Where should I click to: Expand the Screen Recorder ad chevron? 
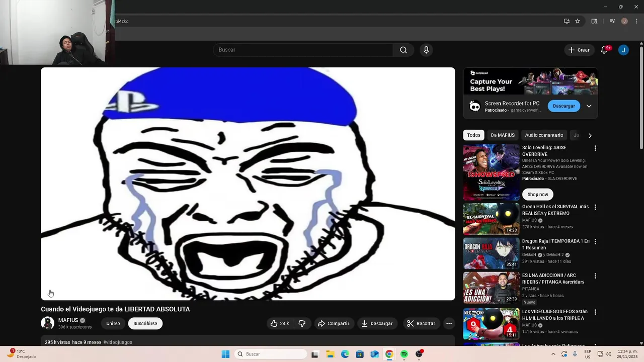589,106
